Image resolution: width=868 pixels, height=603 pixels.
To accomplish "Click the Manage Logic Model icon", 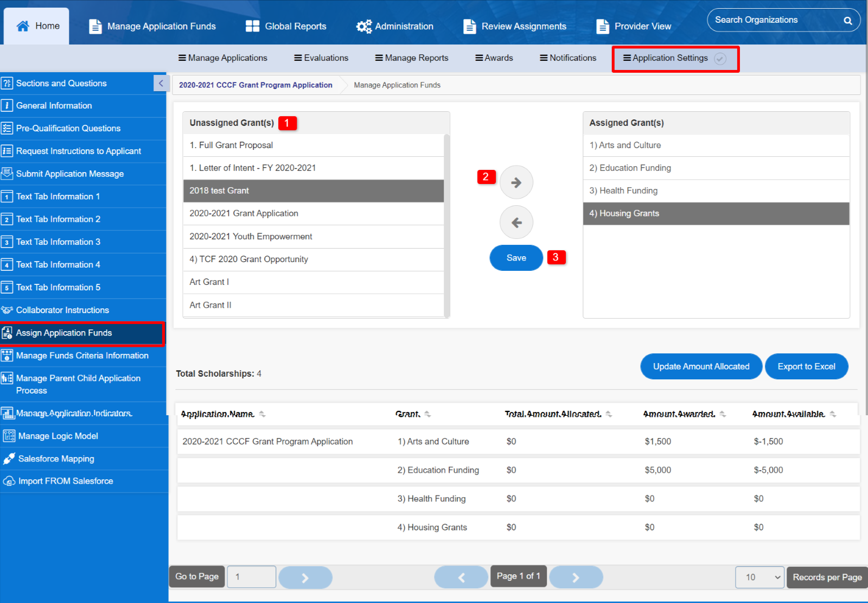I will pos(9,436).
